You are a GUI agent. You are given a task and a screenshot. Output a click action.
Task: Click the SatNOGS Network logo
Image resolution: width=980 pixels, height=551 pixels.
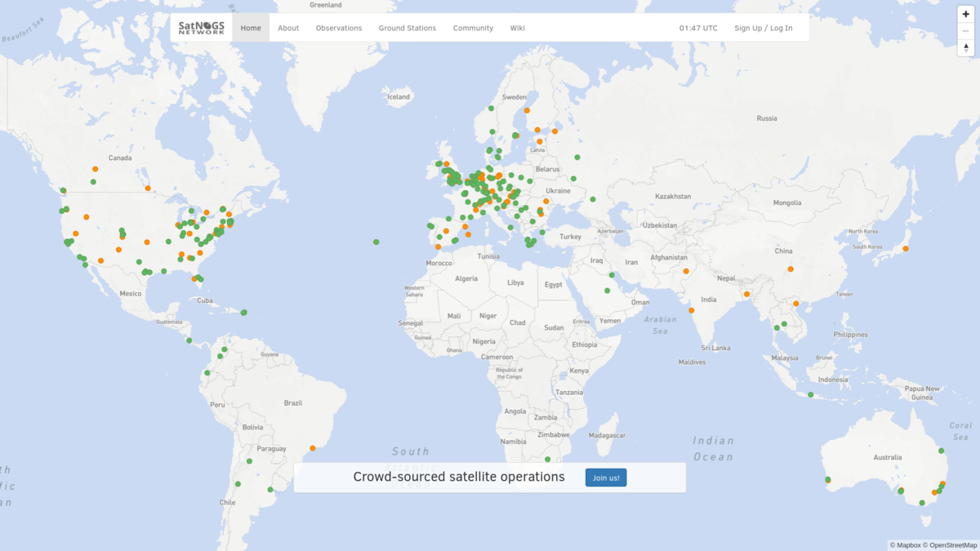coord(200,27)
